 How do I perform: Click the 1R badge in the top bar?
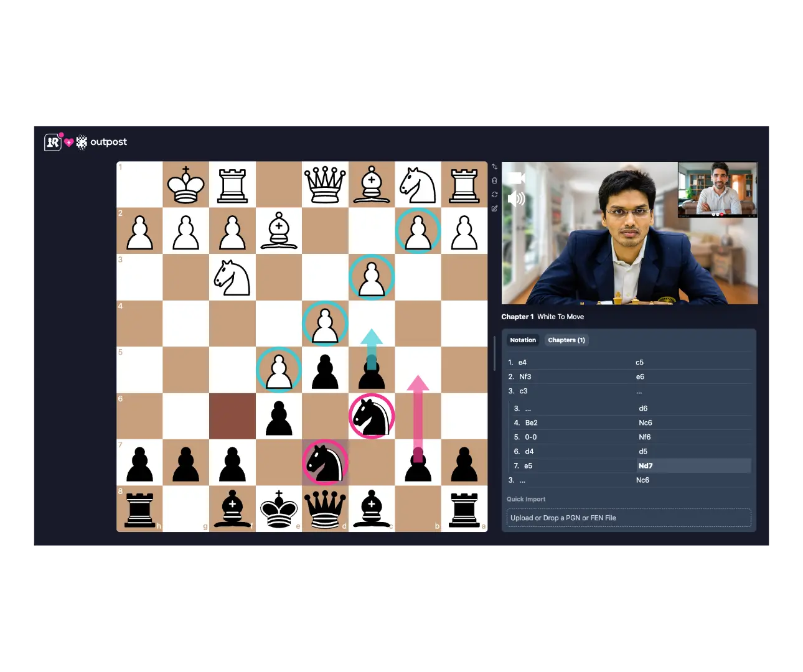(x=52, y=142)
